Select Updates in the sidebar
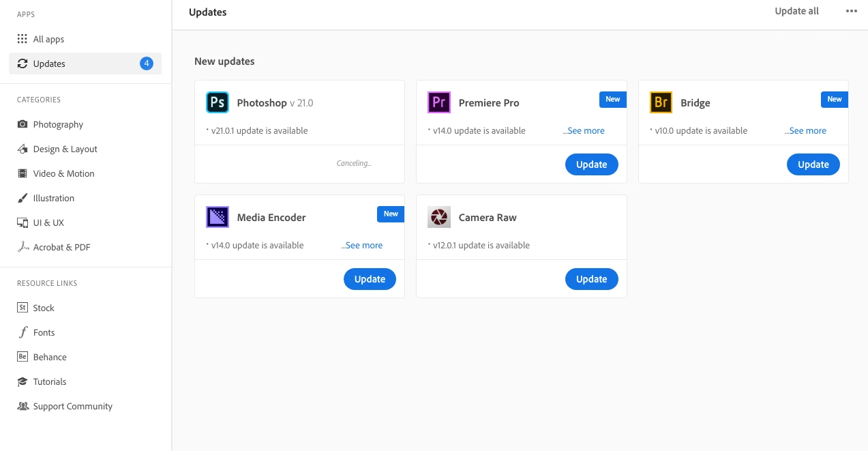The image size is (868, 451). point(85,63)
